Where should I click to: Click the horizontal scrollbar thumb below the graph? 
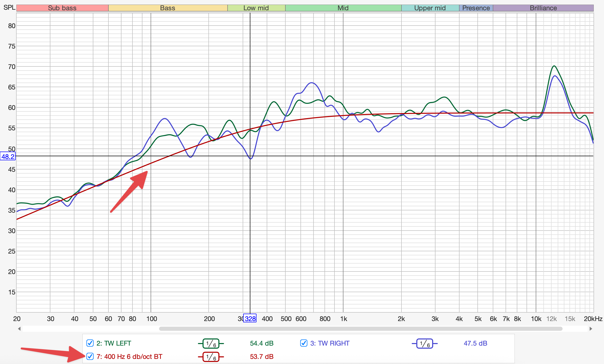click(x=361, y=329)
